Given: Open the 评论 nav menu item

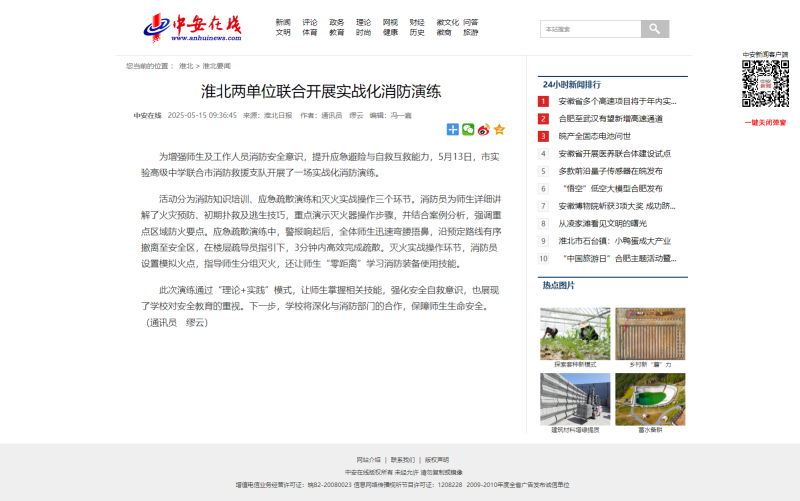Looking at the screenshot, I should 310,22.
